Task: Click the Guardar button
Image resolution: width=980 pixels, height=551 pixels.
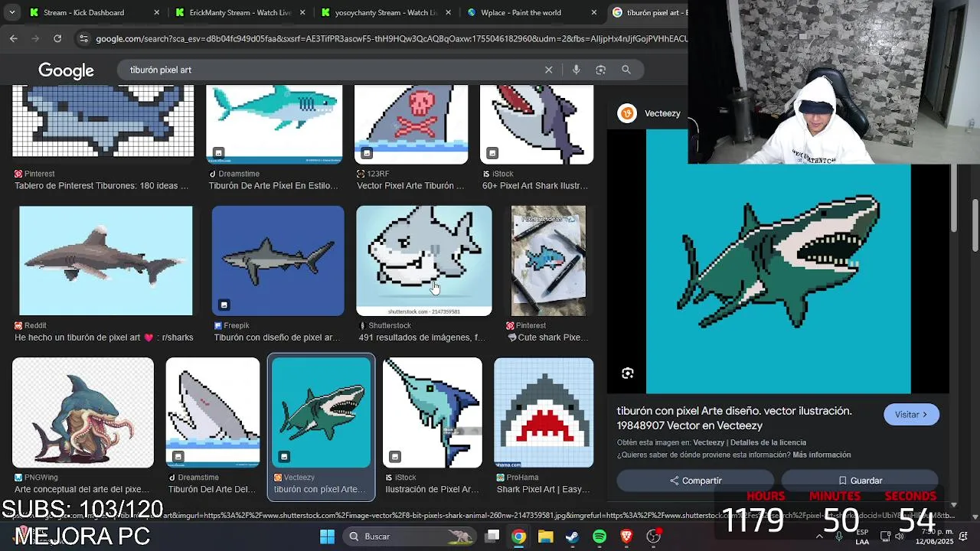Action: 860,481
